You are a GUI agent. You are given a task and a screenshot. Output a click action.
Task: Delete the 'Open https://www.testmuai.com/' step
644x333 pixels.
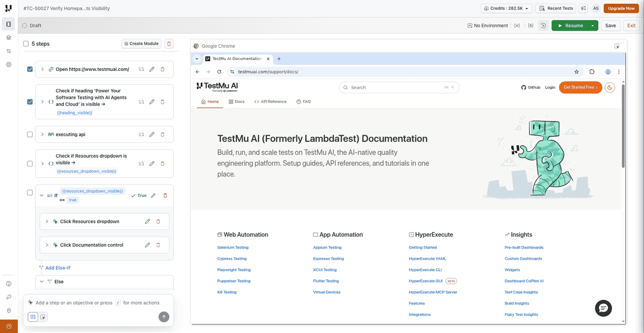click(x=163, y=69)
